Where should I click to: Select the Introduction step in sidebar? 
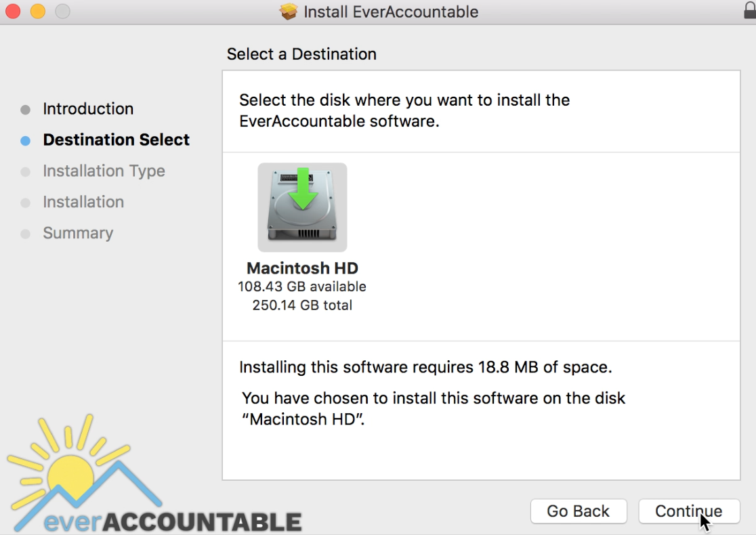[x=88, y=109]
